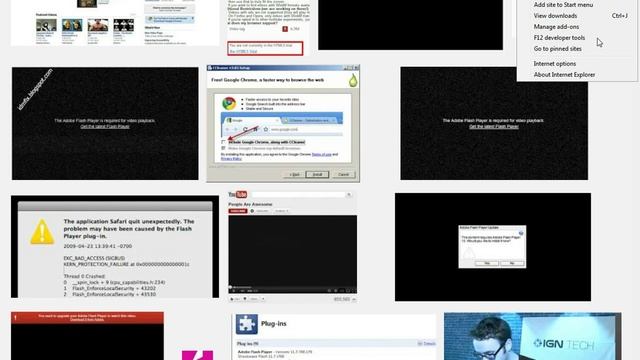Open the IGN Tech video thumbnail

point(533,336)
